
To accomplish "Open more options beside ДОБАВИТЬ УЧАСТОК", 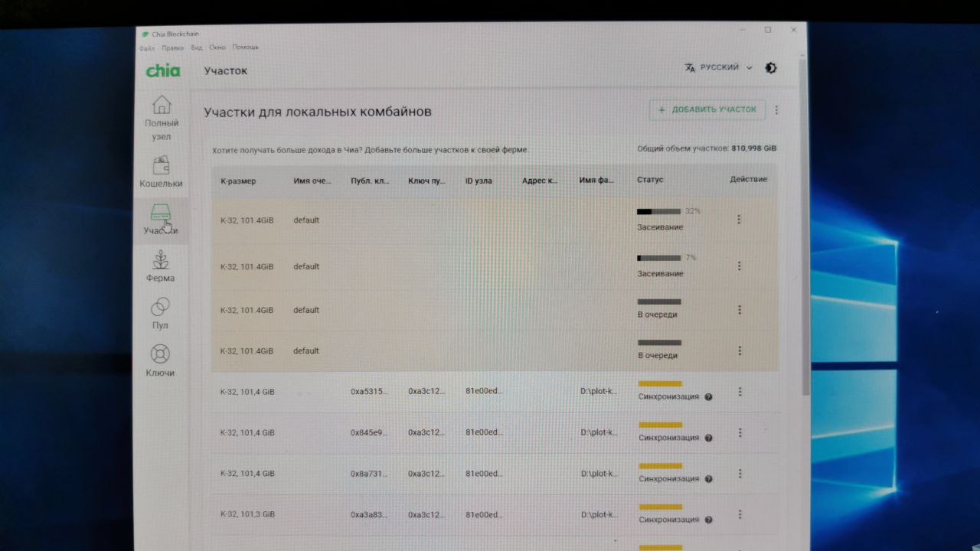I will pos(776,109).
